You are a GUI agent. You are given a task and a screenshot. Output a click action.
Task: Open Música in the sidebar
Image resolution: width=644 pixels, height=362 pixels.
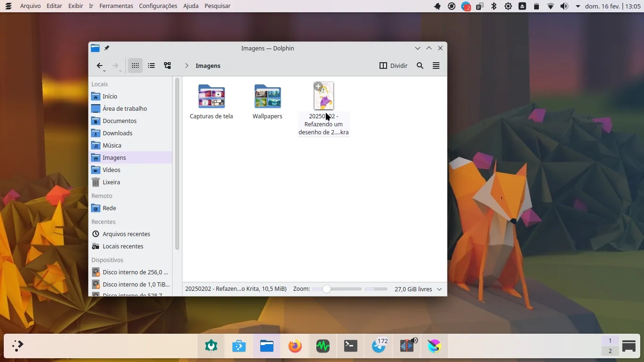tap(131, 145)
